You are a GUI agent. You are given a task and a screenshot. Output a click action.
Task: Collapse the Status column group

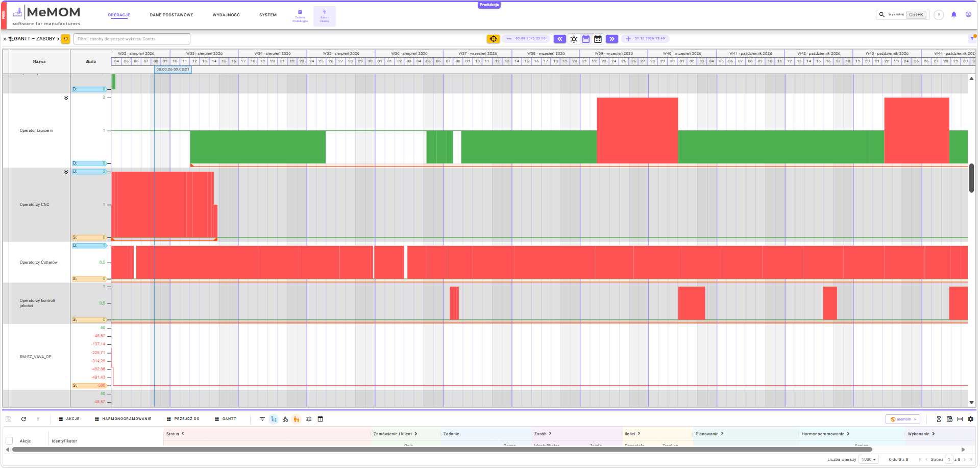[x=183, y=434]
